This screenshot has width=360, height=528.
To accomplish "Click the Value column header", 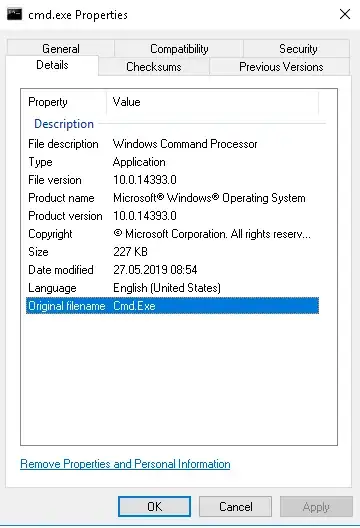I will 212,102.
